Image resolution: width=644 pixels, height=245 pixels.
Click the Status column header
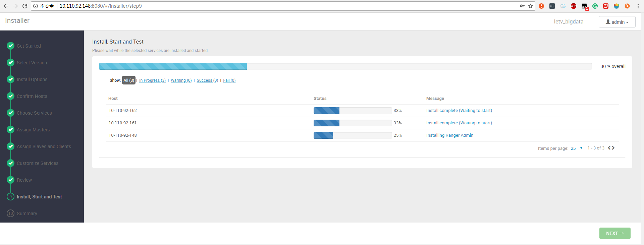320,98
